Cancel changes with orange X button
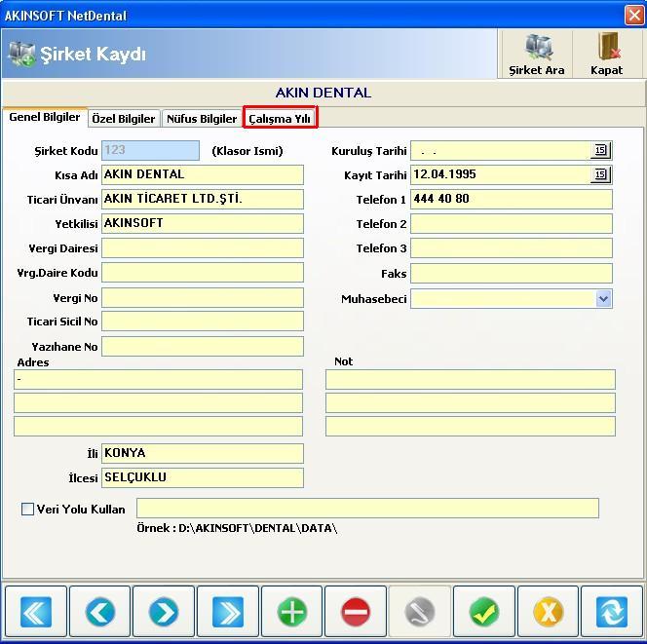The width and height of the screenshot is (647, 644). (548, 612)
